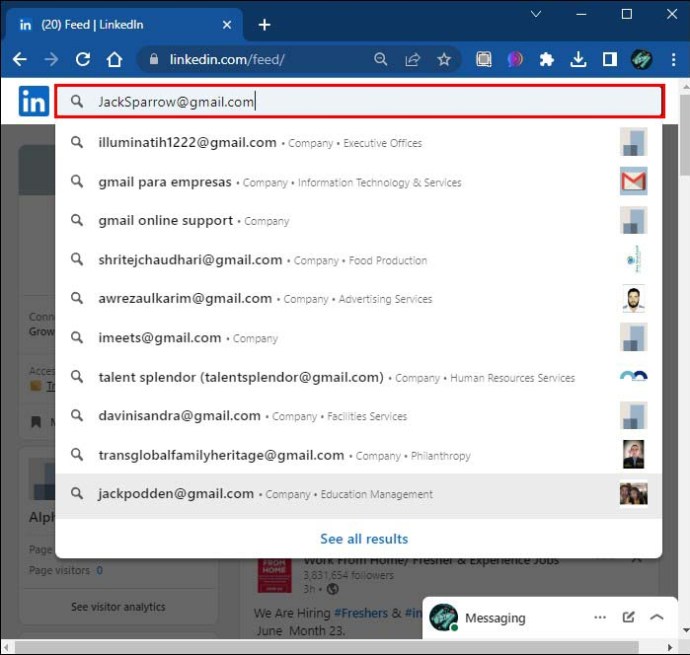Open a new browser tab
Viewport: 690px width, 655px height.
pyautogui.click(x=264, y=24)
